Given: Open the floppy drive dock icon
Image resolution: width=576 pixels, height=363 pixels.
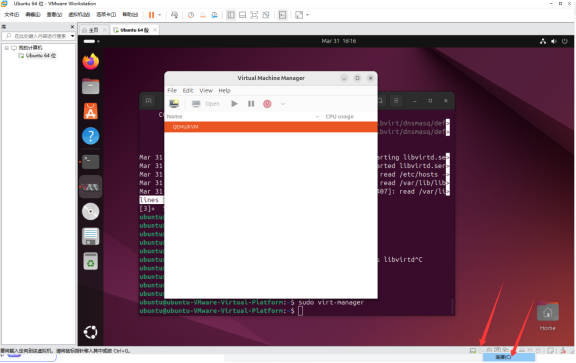Looking at the screenshot, I should click(x=91, y=237).
